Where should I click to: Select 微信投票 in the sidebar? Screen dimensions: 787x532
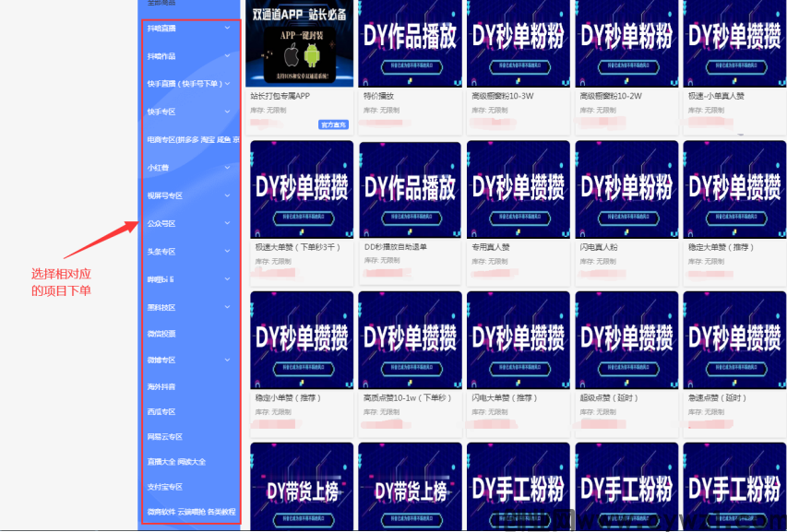click(x=161, y=334)
